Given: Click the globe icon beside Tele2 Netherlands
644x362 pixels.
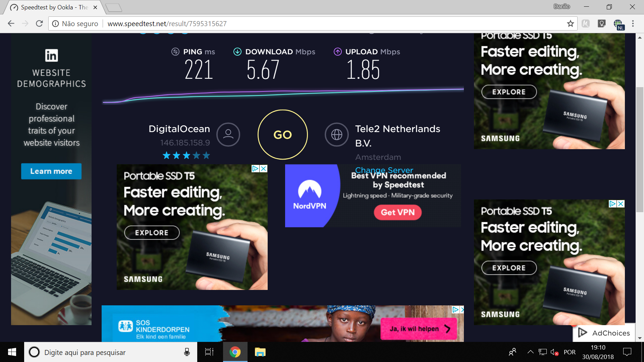Looking at the screenshot, I should pyautogui.click(x=337, y=134).
